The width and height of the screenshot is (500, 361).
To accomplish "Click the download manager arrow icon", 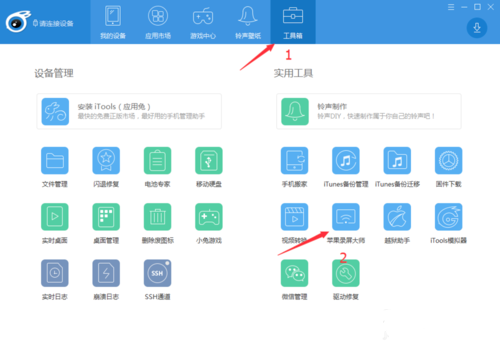I will [477, 28].
